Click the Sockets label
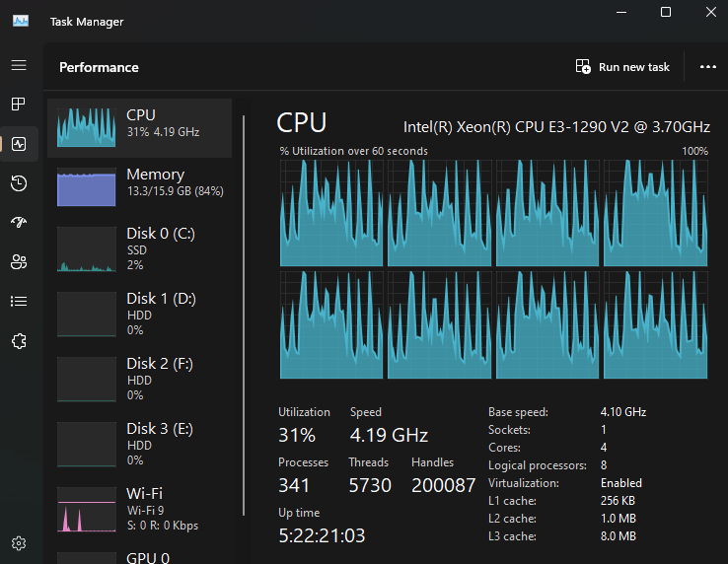 tap(509, 429)
